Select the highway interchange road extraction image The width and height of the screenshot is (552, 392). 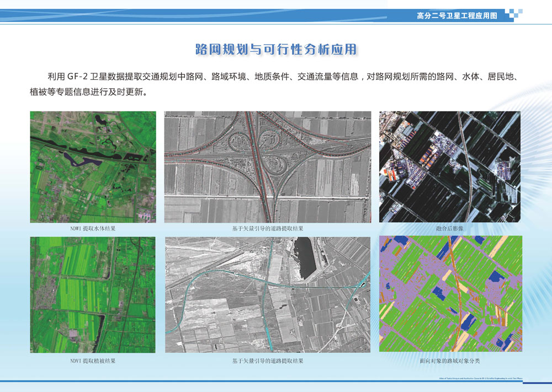point(268,167)
